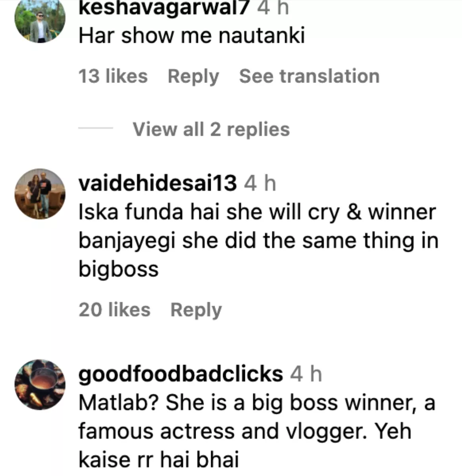Click See translation on keshavagarwal7's comment

coord(309,76)
